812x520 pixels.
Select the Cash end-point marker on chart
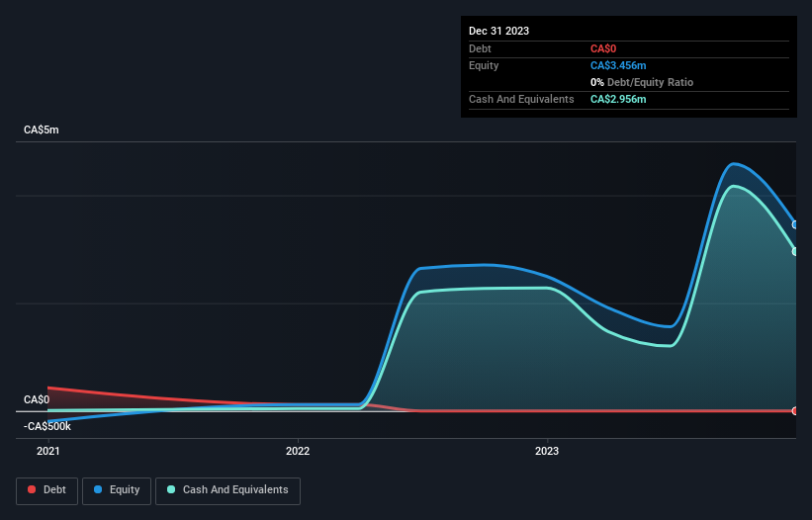tap(795, 251)
